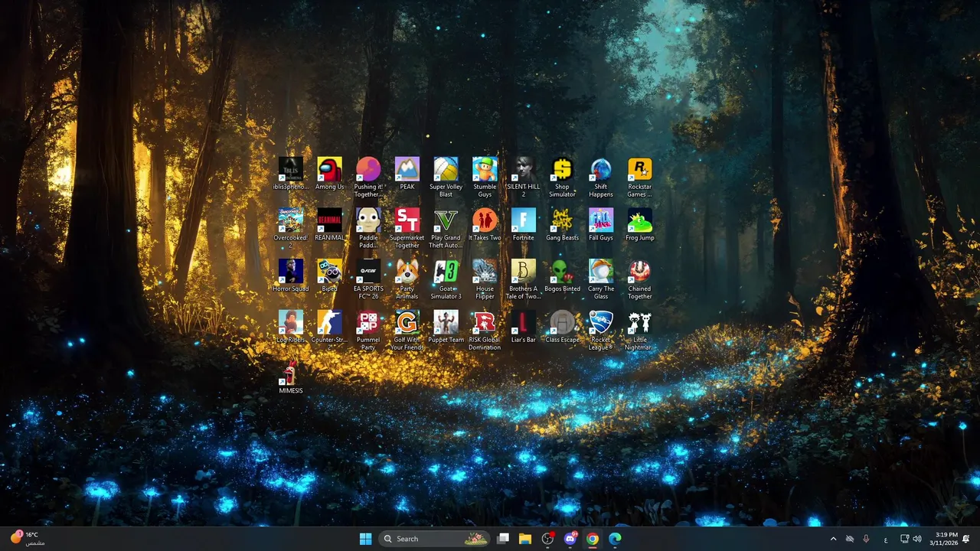980x551 pixels.
Task: Select the Paddle Paddle shortcut
Action: point(368,228)
